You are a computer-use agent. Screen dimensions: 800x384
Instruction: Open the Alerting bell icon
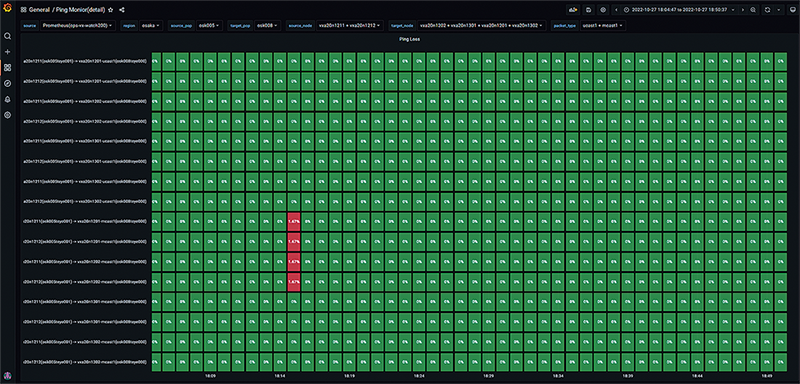[x=7, y=99]
